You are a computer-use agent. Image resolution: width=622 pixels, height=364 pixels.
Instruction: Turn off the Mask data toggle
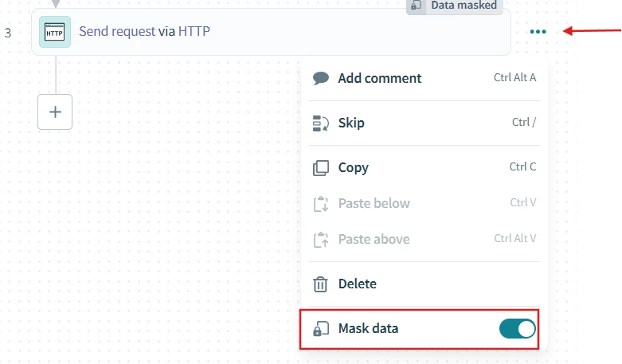tap(518, 328)
